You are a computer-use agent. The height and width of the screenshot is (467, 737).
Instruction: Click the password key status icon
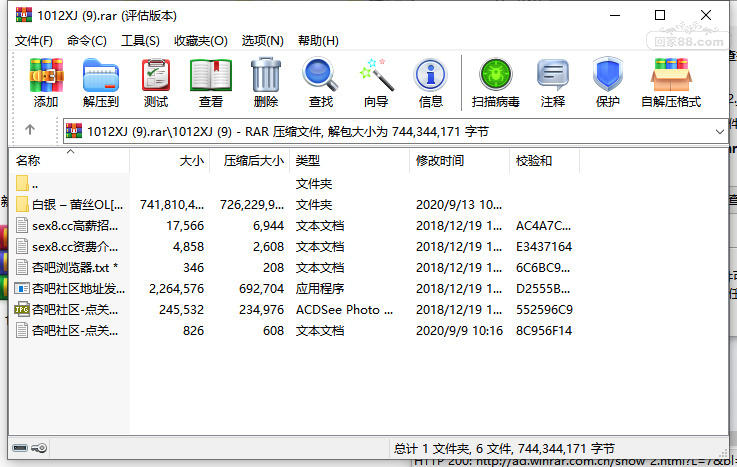point(39,448)
